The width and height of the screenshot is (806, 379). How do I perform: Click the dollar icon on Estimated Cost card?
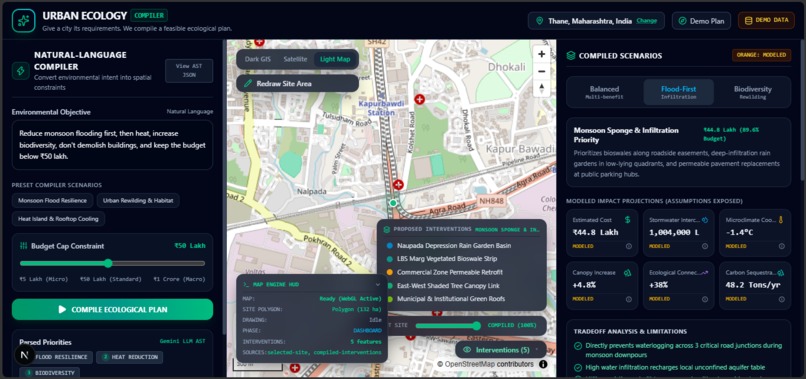tap(627, 220)
